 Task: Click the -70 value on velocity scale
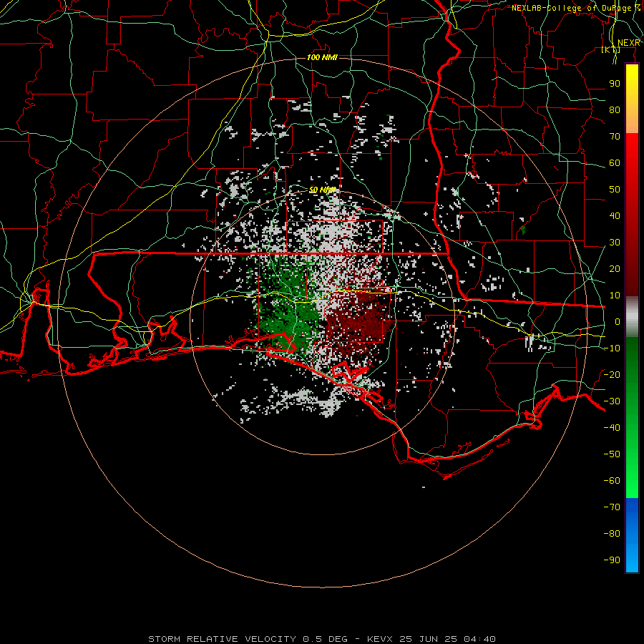coord(612,507)
